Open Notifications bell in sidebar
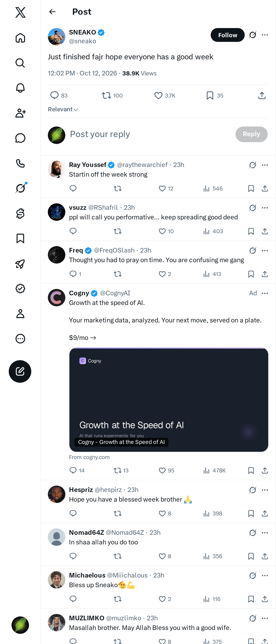This screenshot has width=276, height=644. coord(20,88)
